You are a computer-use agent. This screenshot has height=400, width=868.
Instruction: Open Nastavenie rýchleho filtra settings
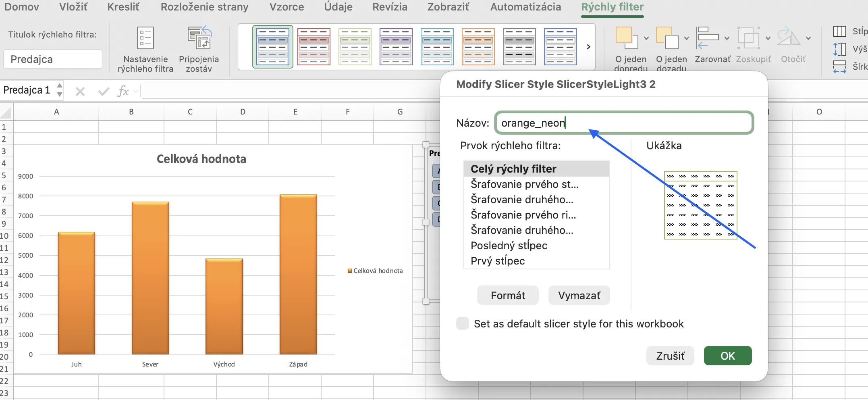click(145, 49)
